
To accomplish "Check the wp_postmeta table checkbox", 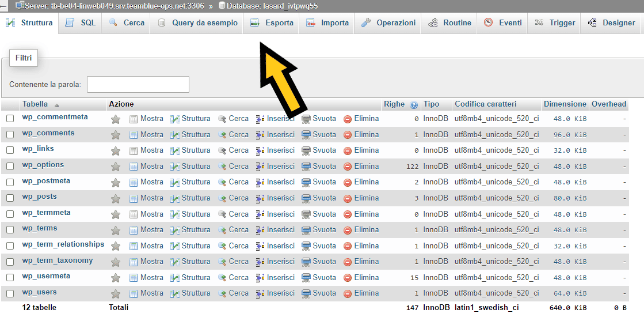I will (10, 182).
